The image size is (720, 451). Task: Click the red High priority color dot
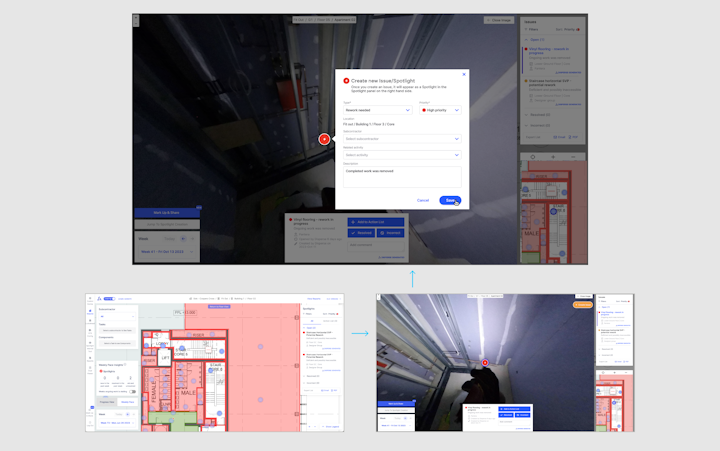[x=422, y=110]
